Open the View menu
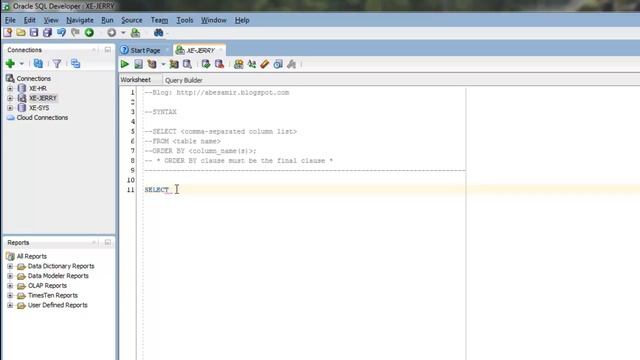Viewport: 640px width, 360px height. pyautogui.click(x=51, y=20)
